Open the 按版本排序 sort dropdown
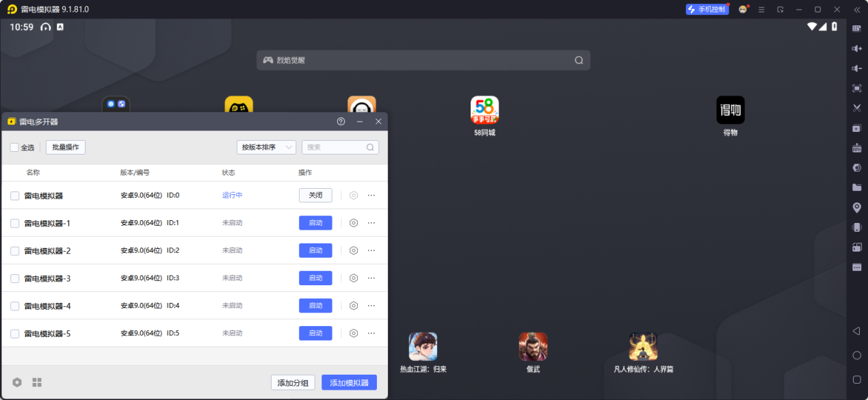The height and width of the screenshot is (400, 868). coord(266,147)
